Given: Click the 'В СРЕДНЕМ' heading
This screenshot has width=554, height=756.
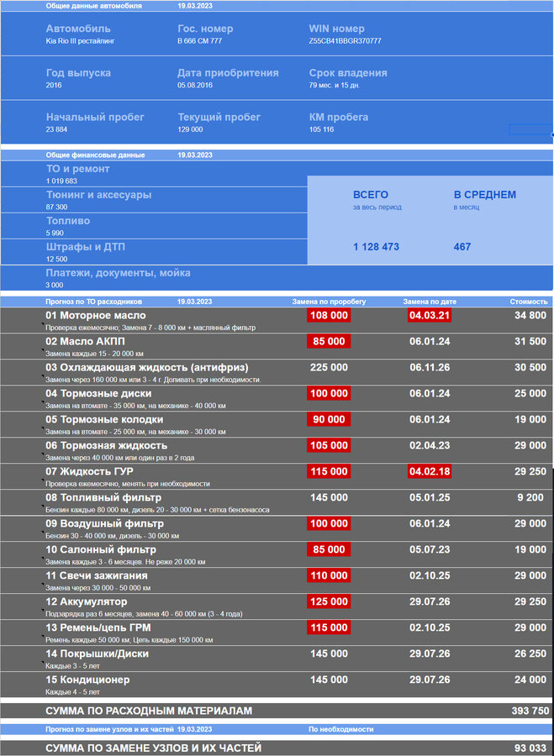Looking at the screenshot, I should coord(484,195).
